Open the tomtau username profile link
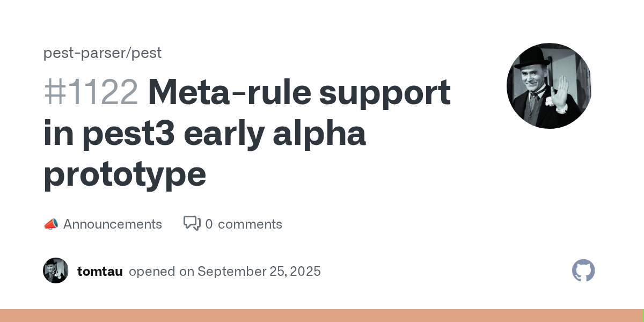 [x=100, y=272]
